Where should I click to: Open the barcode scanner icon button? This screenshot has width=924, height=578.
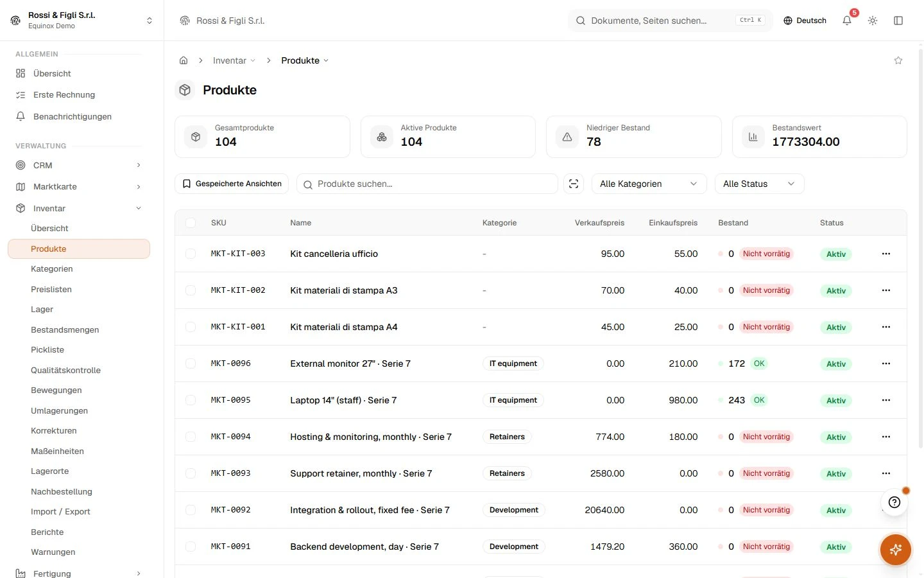click(x=574, y=184)
